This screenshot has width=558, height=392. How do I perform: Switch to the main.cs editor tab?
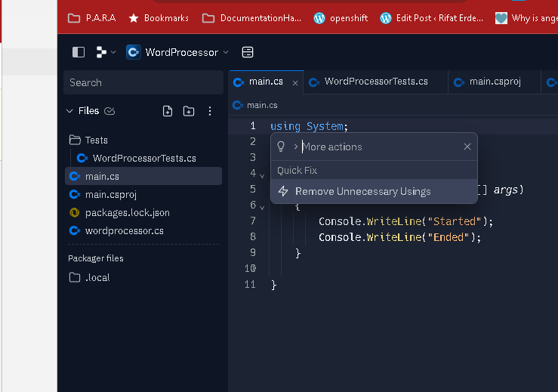[x=266, y=82]
